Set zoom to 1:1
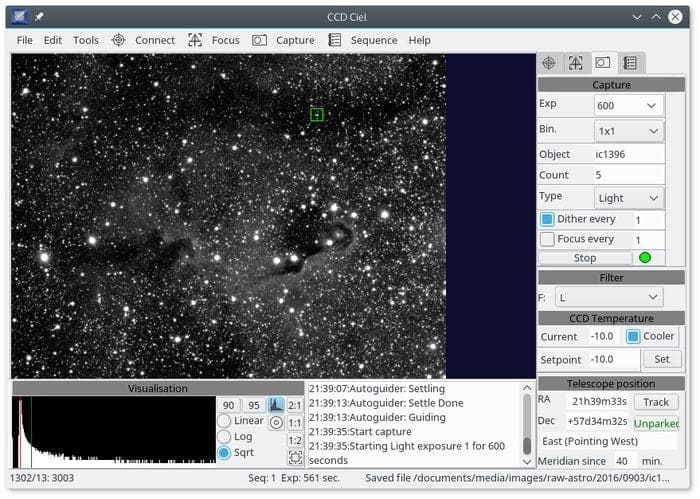The image size is (700, 499). 295,423
